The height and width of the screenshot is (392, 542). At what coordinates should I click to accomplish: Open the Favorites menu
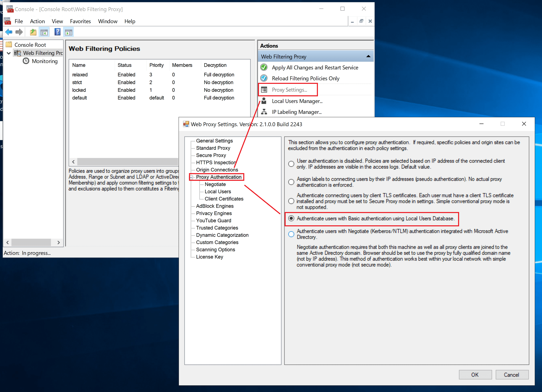click(x=80, y=21)
